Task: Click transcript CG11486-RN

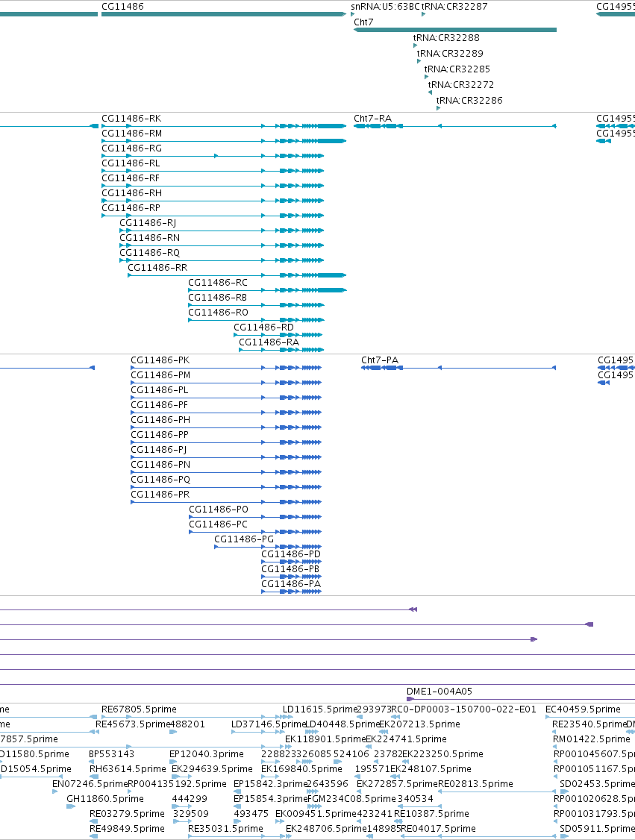Action: pyautogui.click(x=149, y=238)
